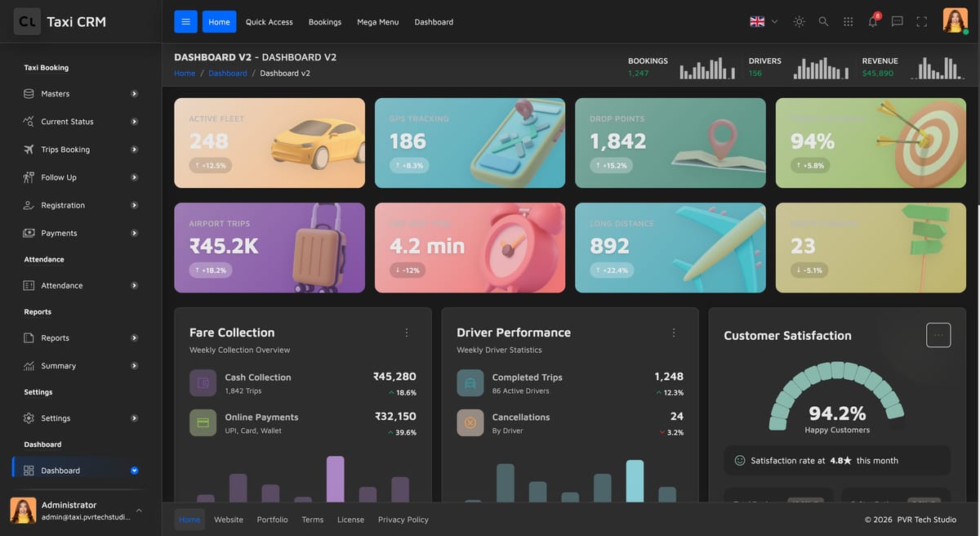Viewport: 980px width, 536px height.
Task: Click the Settings gear icon in sidebar
Action: coord(29,418)
